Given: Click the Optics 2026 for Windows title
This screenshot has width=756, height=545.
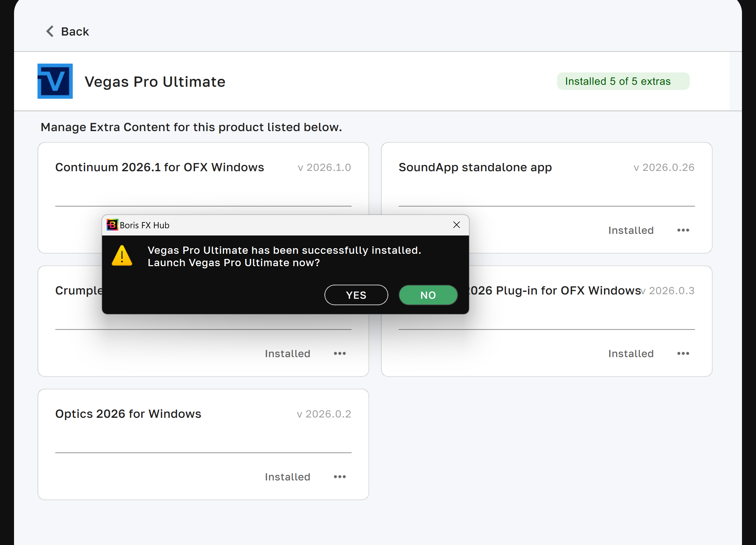Looking at the screenshot, I should pos(128,414).
